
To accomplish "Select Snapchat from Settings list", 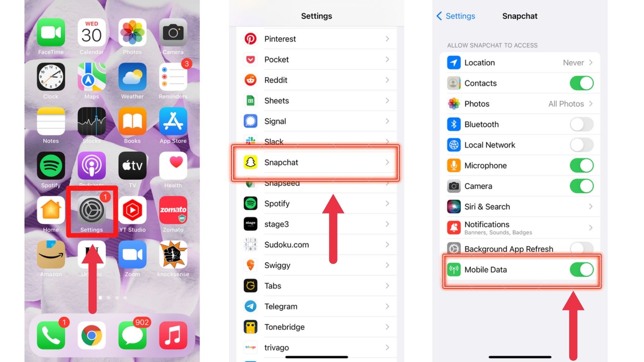I will [316, 162].
